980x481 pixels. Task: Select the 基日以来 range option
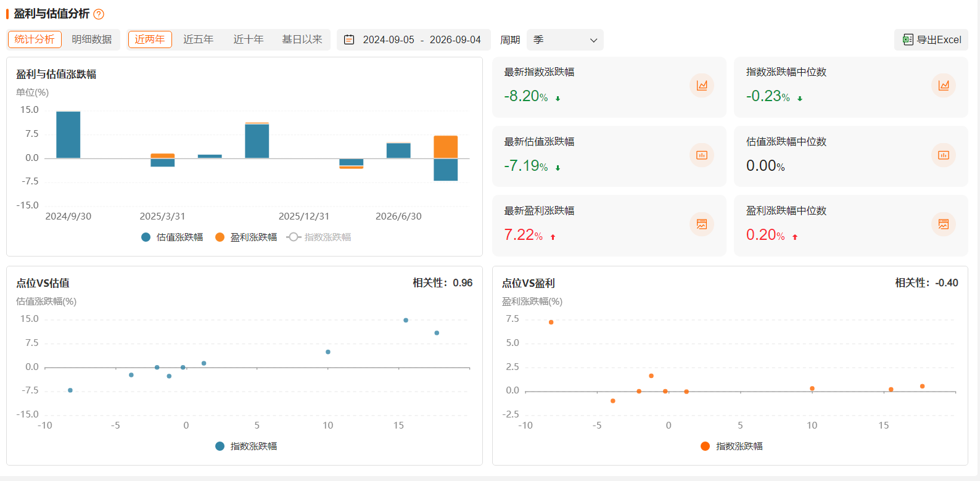[302, 39]
